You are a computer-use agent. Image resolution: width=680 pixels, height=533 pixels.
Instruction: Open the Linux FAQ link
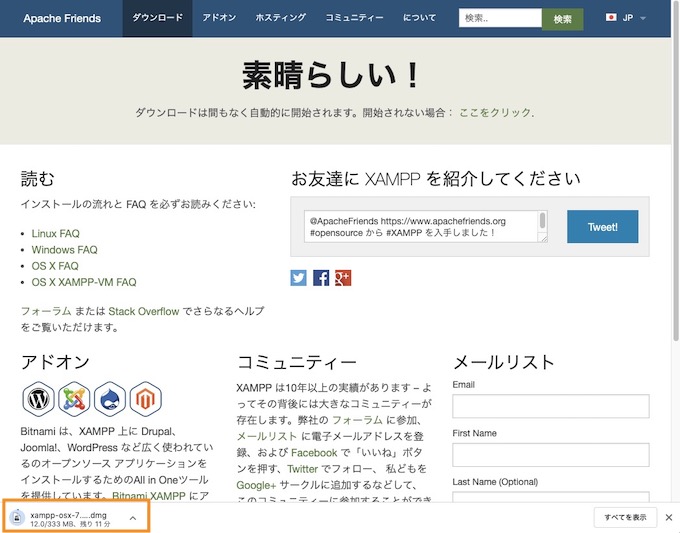pyautogui.click(x=56, y=234)
